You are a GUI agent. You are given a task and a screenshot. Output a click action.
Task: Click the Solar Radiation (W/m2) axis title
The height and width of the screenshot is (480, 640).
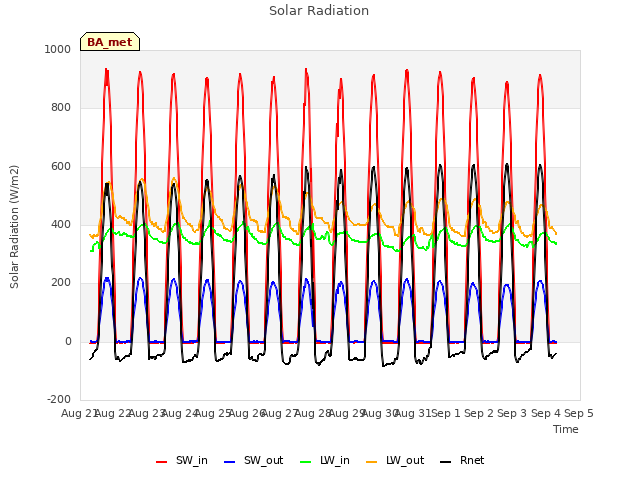pos(14,227)
